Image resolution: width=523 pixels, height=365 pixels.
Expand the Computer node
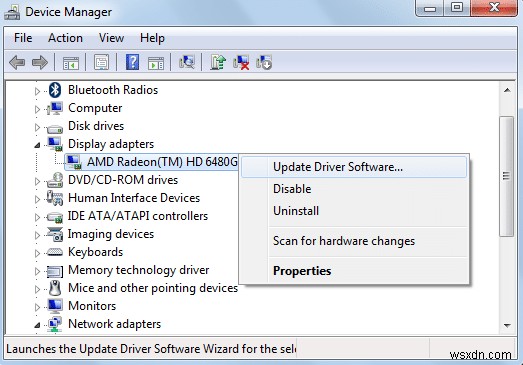click(37, 109)
